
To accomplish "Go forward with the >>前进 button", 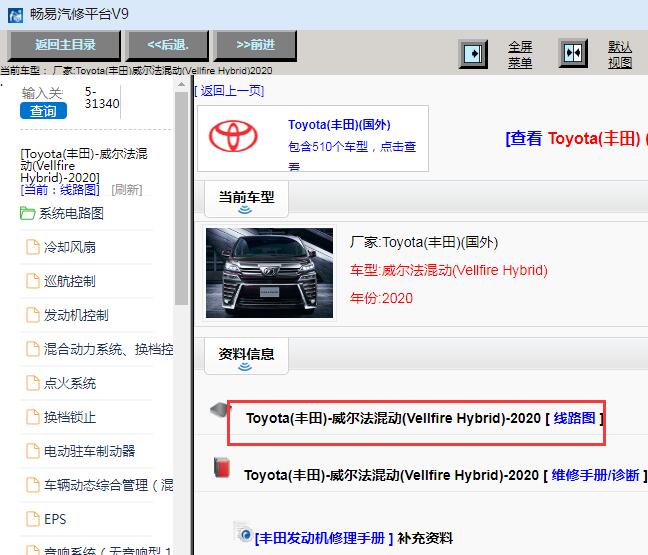I will click(x=255, y=45).
